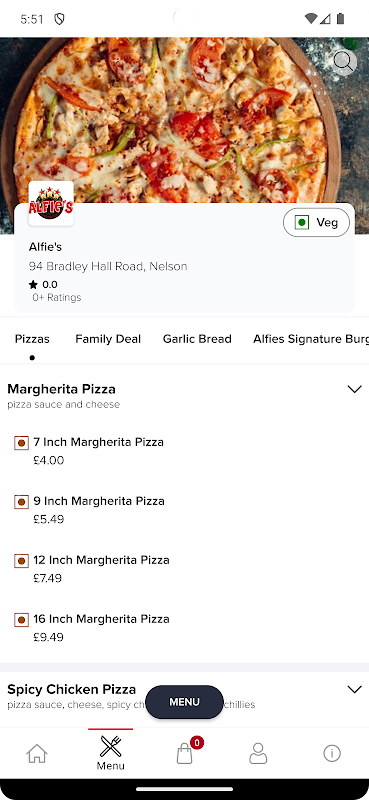Open the floating MENU category button
Screen dimensions: 369x800
pos(185,702)
